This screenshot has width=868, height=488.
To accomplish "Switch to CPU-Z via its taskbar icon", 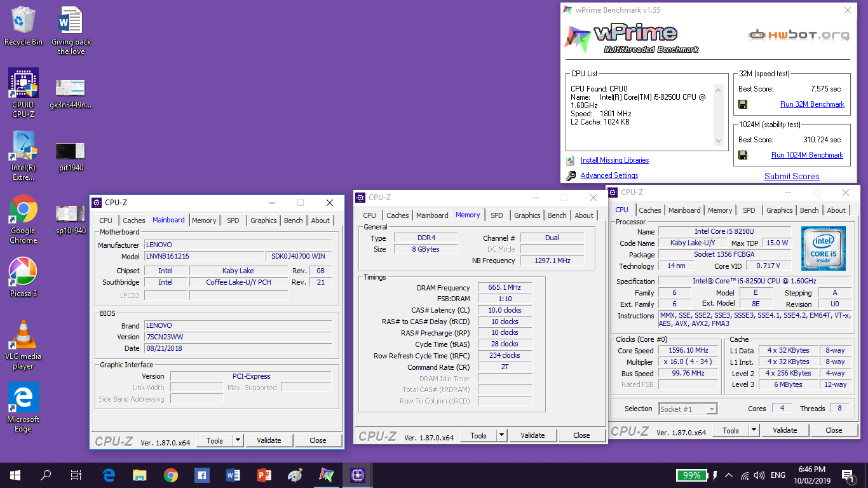I will point(358,475).
